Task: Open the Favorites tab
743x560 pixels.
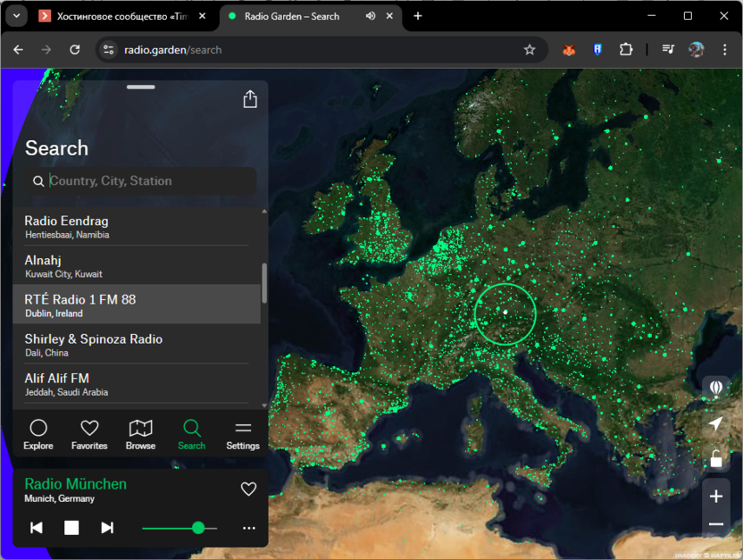Action: click(89, 434)
